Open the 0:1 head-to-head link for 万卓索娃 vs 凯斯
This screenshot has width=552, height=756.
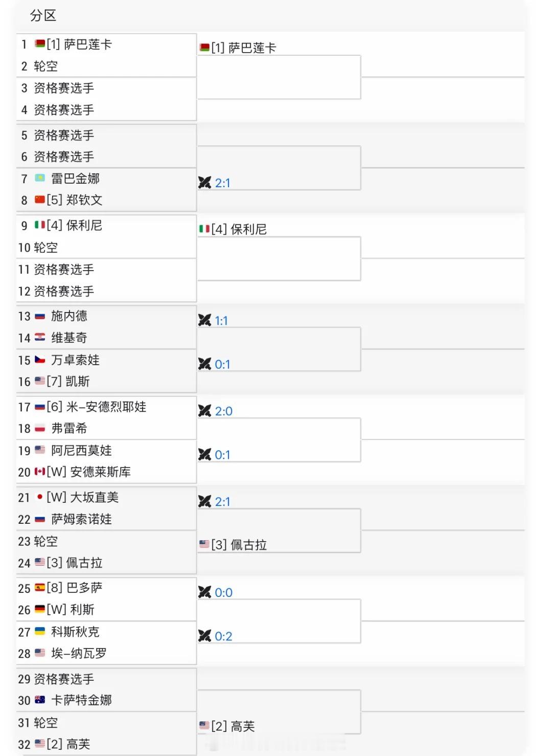(222, 364)
